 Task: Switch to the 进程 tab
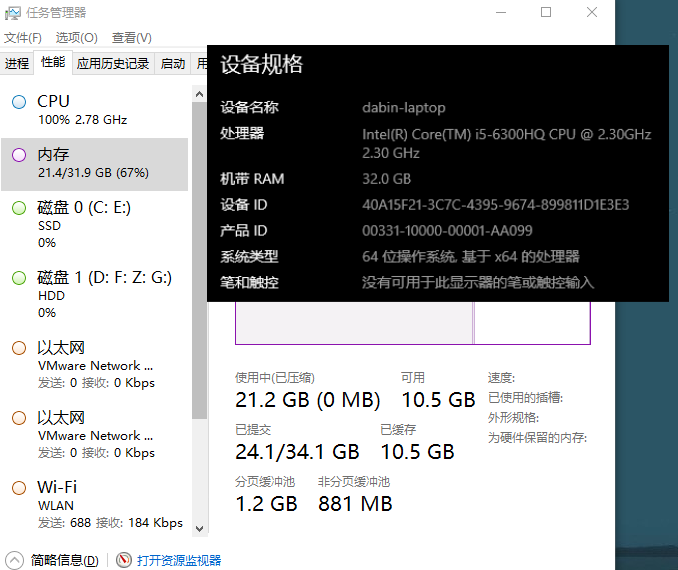pos(17,63)
